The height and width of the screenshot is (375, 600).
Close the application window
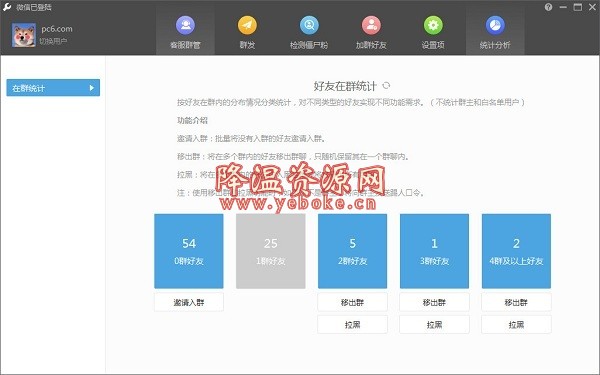click(592, 7)
